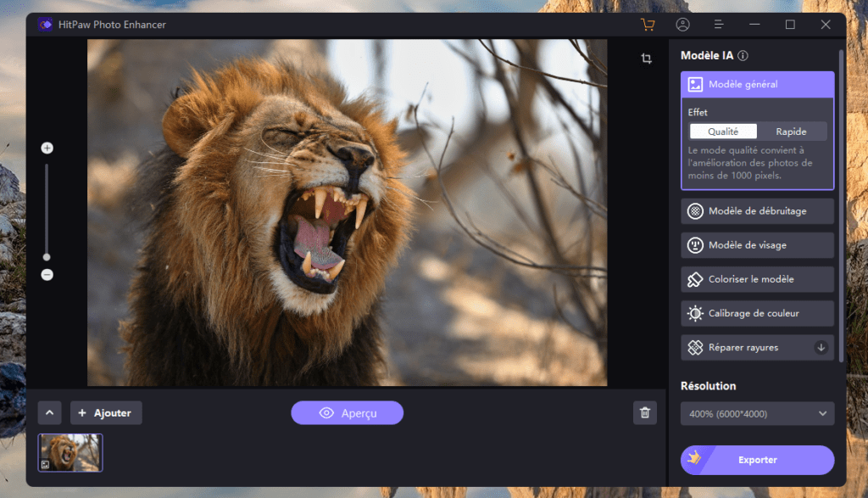Screen dimensions: 868x498
Task: Select Calibrage de couleur
Action: (757, 314)
